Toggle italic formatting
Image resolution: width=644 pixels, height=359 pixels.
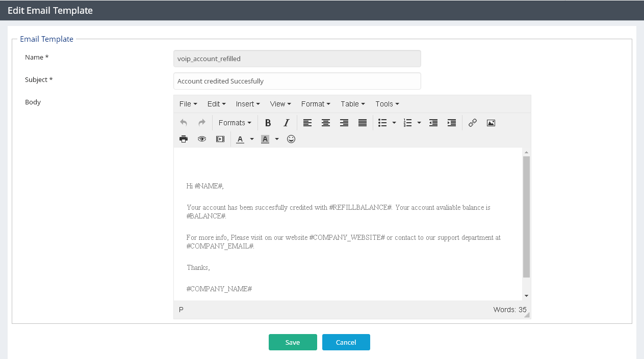pyautogui.click(x=287, y=123)
